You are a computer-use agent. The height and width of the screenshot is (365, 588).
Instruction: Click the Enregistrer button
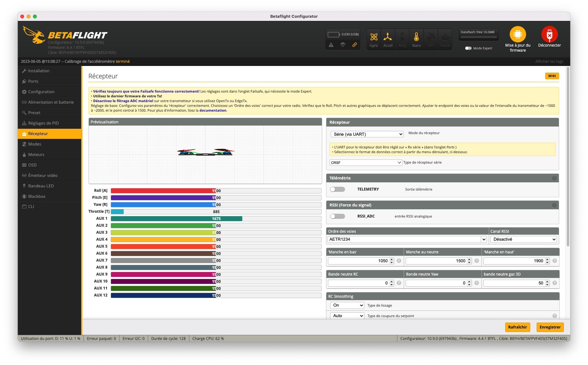[x=550, y=327]
